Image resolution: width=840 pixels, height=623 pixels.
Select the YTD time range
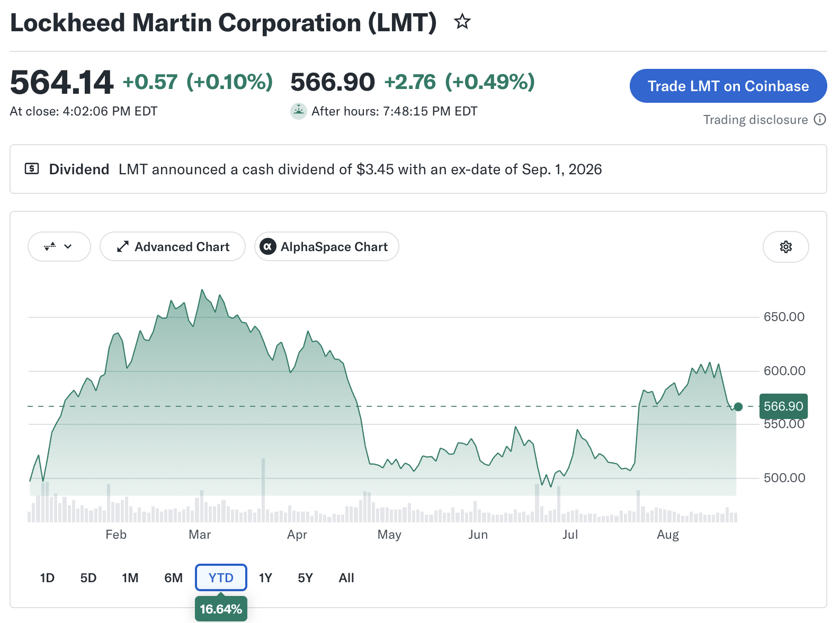[221, 577]
